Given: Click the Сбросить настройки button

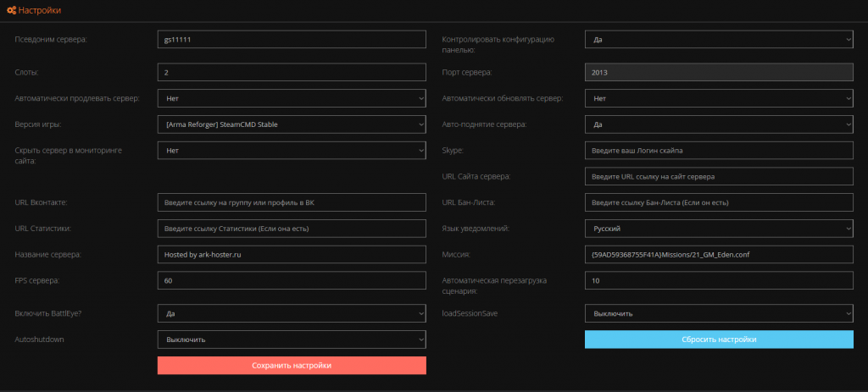Looking at the screenshot, I should point(719,340).
